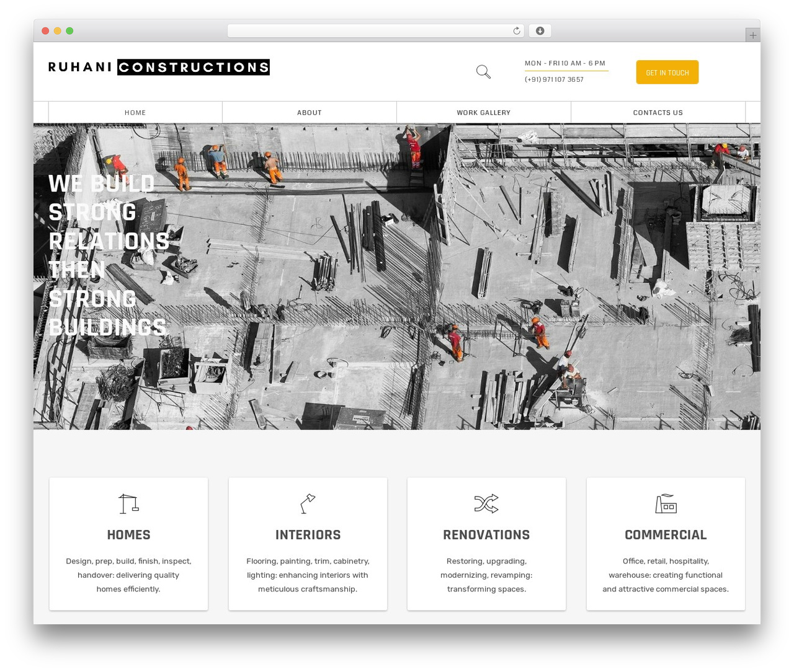Open the Contacts Us menu item

click(658, 113)
